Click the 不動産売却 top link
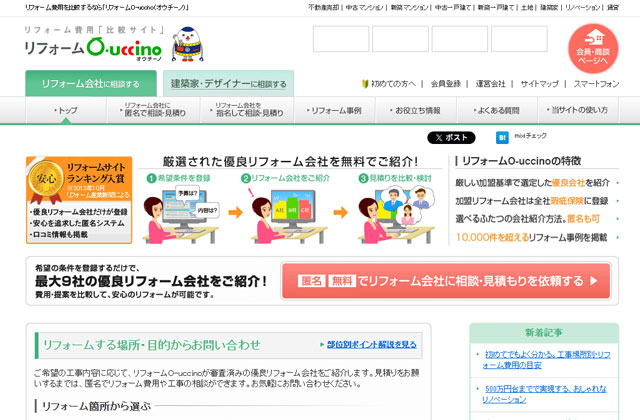This screenshot has height=420, width=640. click(x=323, y=7)
